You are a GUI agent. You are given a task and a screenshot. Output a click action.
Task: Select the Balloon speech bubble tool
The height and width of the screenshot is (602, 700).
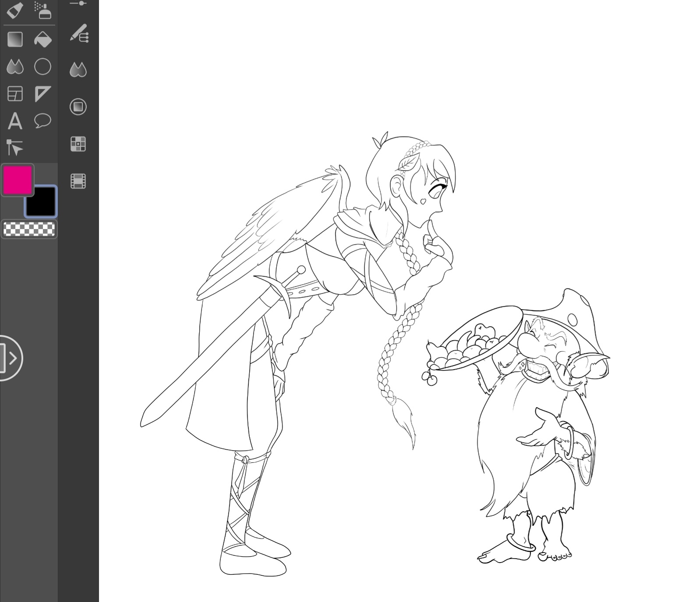43,121
